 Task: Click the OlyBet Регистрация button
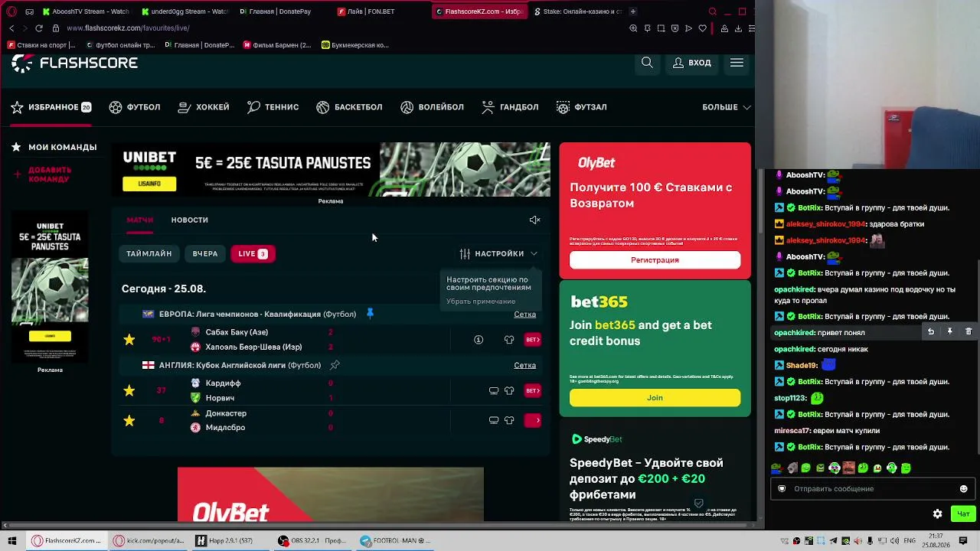tap(655, 260)
